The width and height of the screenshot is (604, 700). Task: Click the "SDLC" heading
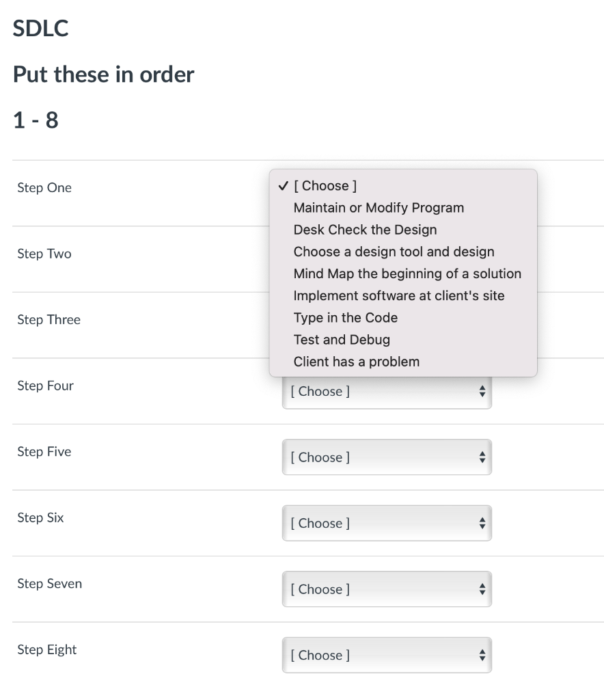(40, 30)
